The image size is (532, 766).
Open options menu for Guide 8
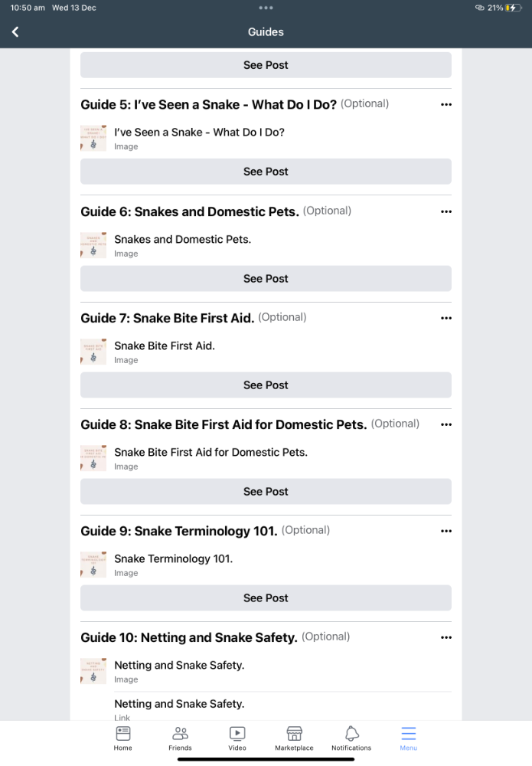pos(446,424)
